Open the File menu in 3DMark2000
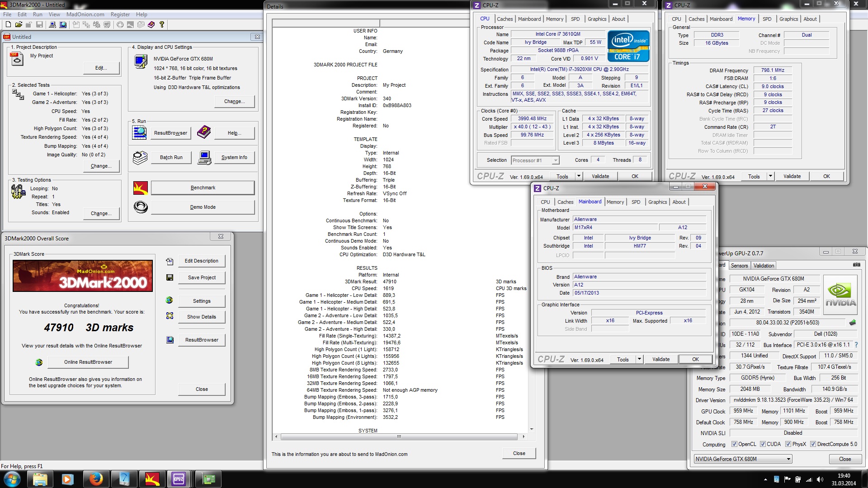 [7, 14]
